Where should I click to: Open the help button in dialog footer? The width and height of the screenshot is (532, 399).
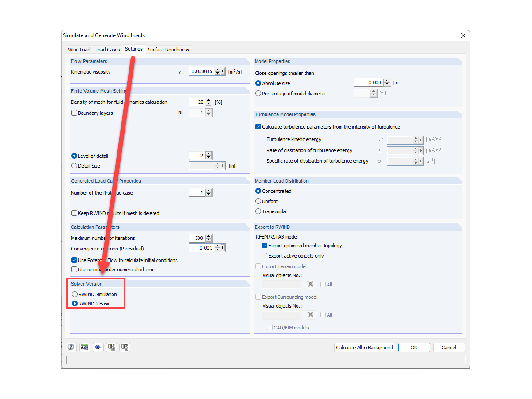[71, 348]
